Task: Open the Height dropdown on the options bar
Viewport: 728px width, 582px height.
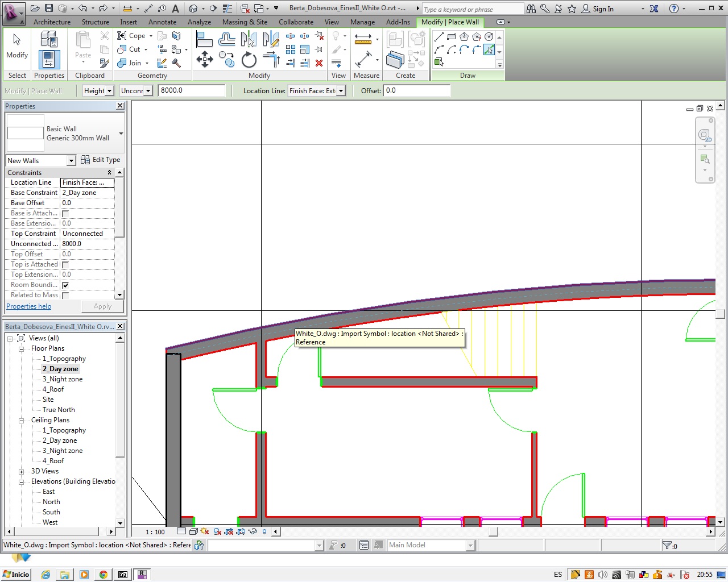Action: [x=109, y=90]
